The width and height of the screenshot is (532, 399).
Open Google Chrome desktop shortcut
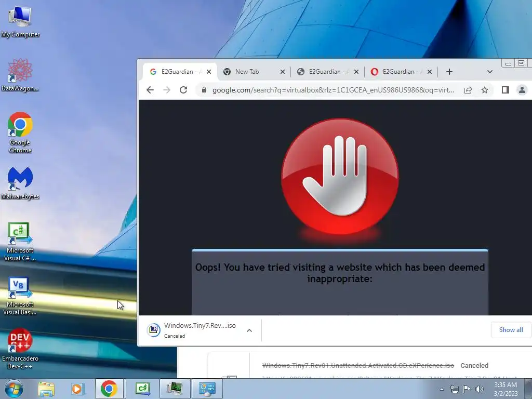[x=20, y=132]
